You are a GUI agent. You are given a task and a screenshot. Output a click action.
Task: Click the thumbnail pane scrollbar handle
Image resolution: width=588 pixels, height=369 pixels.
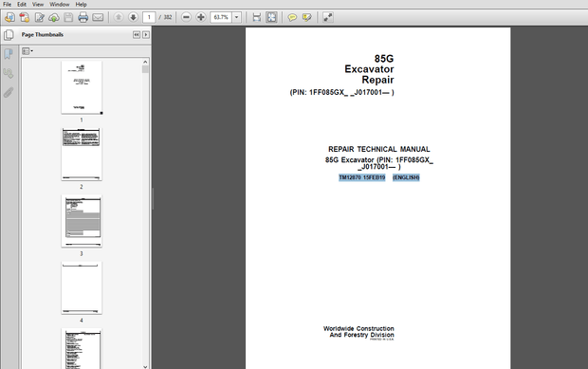(145, 69)
